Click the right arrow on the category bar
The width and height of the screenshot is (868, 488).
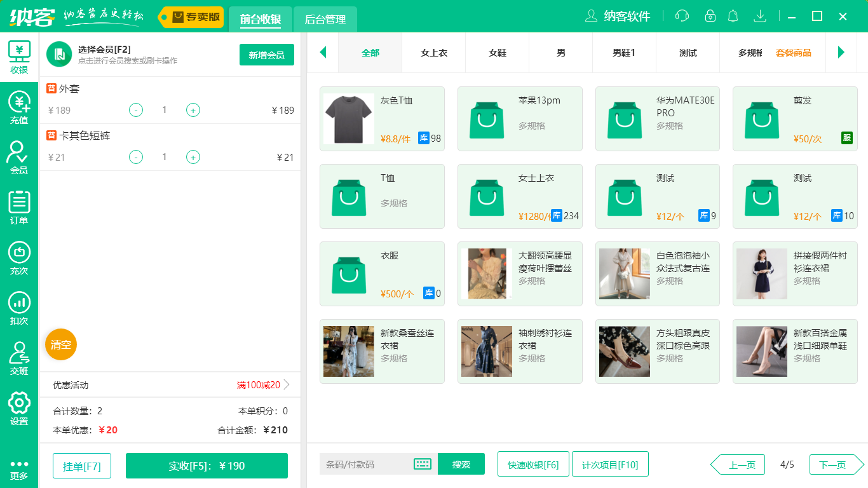click(842, 53)
